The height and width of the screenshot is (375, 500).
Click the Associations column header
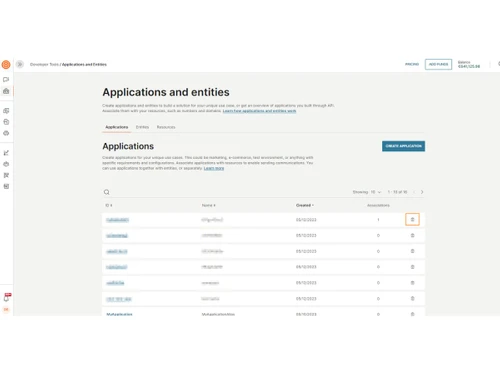(x=378, y=205)
